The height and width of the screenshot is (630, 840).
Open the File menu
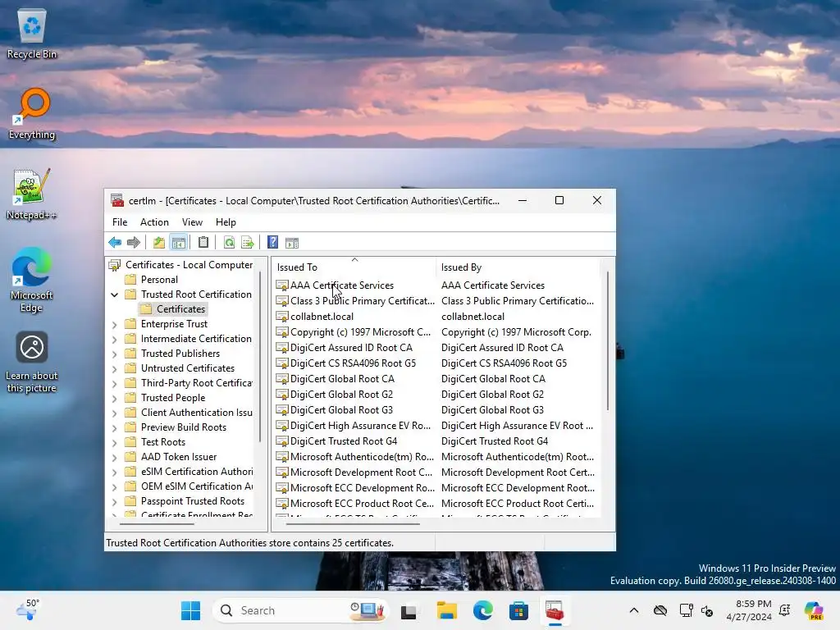coord(120,222)
